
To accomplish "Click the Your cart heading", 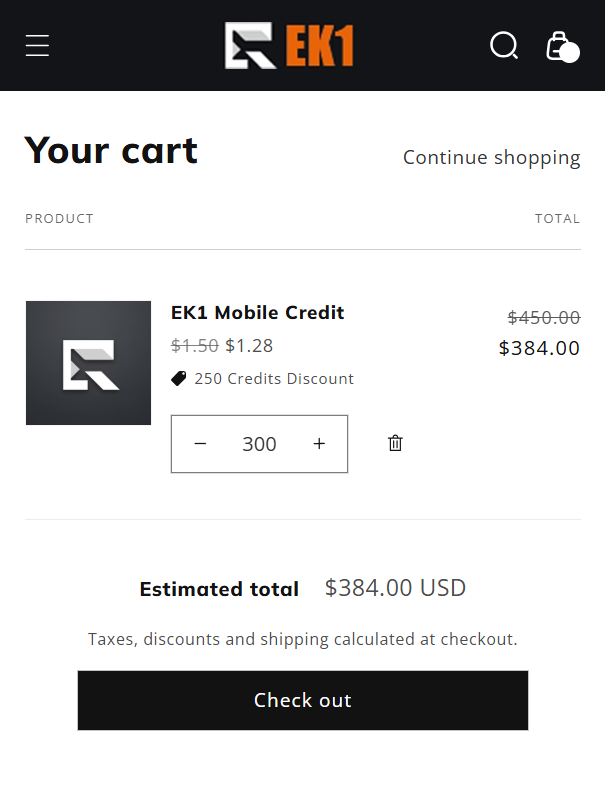I will (x=111, y=150).
